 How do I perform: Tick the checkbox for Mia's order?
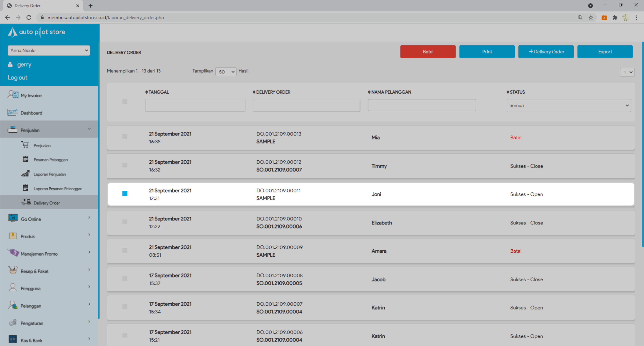(125, 137)
